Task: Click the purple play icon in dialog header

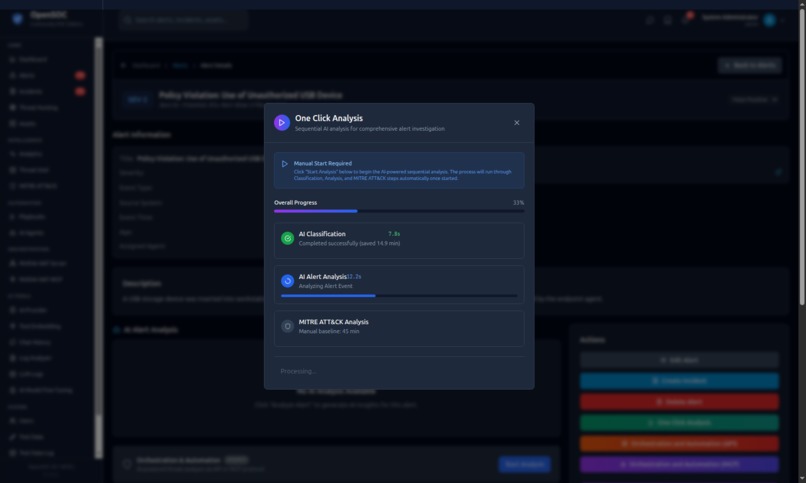Action: point(282,123)
